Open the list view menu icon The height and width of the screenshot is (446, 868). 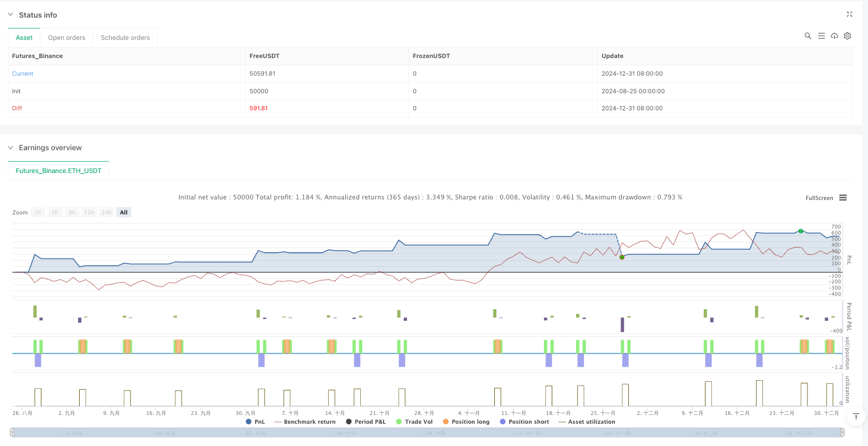click(x=821, y=36)
